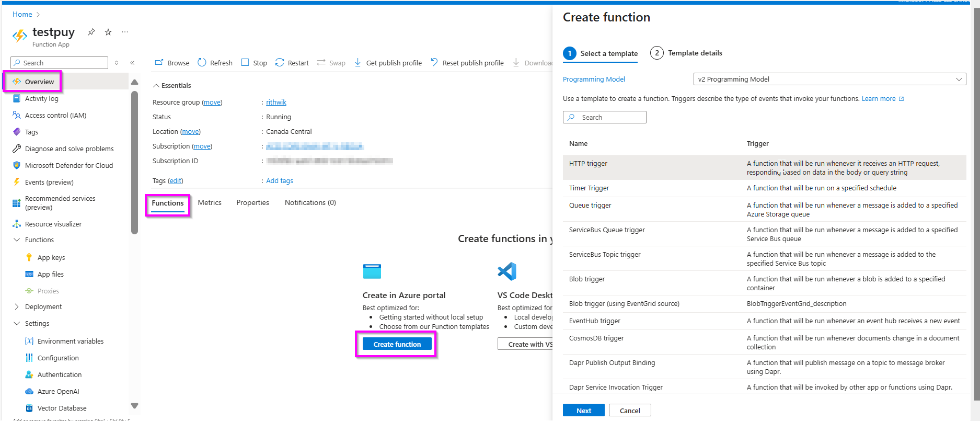Open the rithwik resource group link
This screenshot has height=421, width=980.
[x=276, y=102]
